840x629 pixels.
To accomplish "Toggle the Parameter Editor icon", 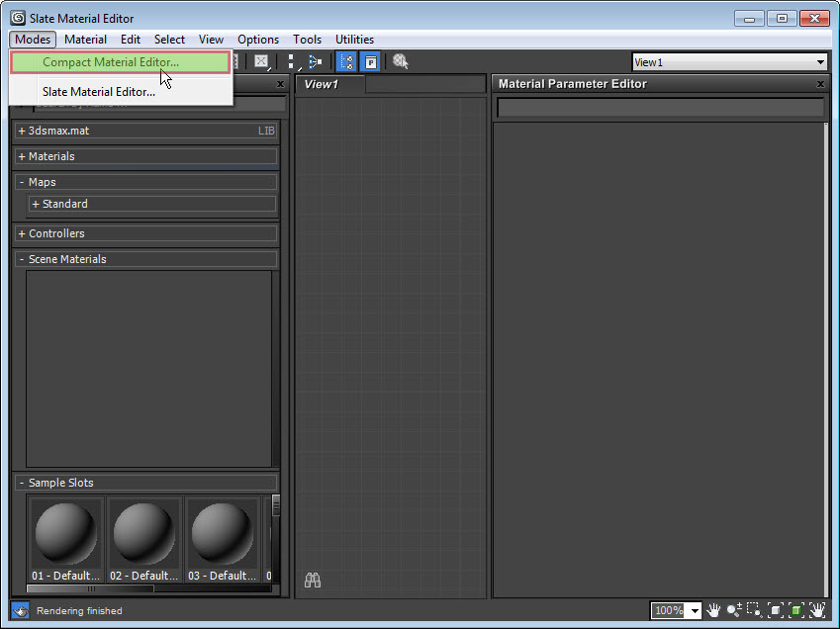I will coord(370,61).
